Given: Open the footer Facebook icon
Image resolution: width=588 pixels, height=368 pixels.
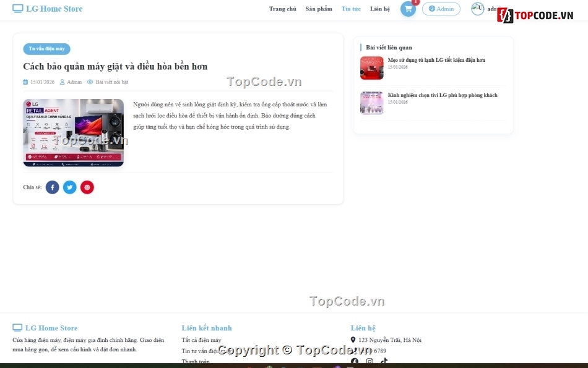Looking at the screenshot, I should (355, 361).
